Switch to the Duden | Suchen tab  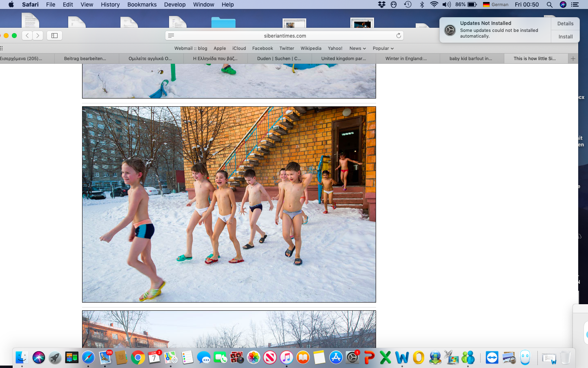coord(279,58)
